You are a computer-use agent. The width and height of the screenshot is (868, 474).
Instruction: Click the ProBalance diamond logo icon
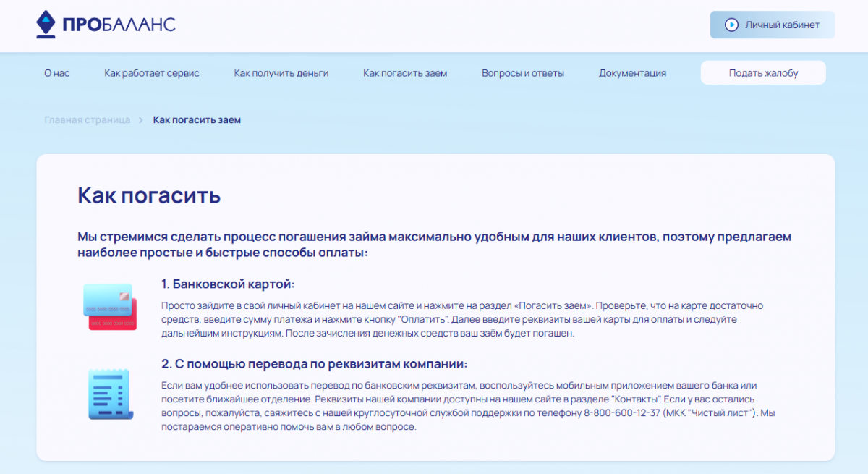(x=47, y=24)
